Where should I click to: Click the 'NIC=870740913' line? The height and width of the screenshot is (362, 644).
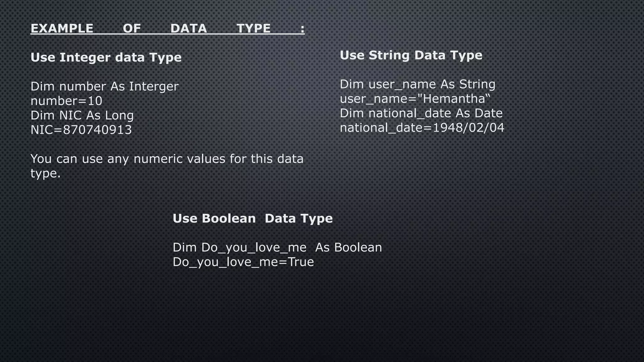point(81,130)
